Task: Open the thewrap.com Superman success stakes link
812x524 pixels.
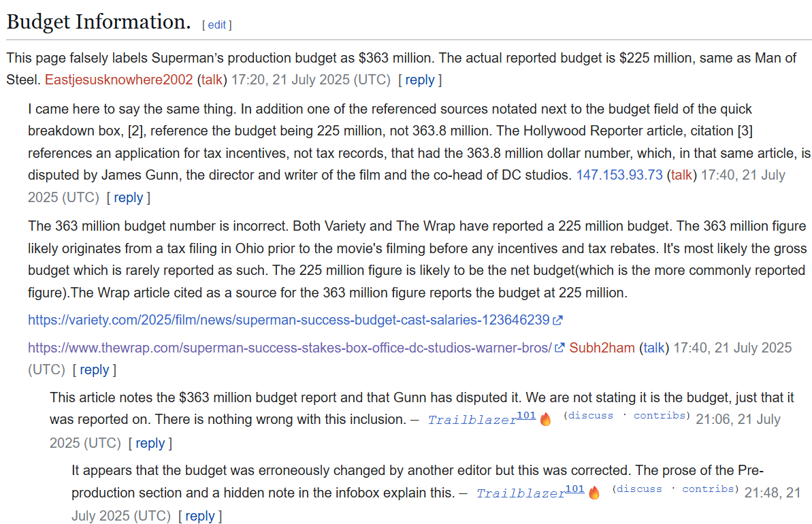Action: [x=289, y=348]
